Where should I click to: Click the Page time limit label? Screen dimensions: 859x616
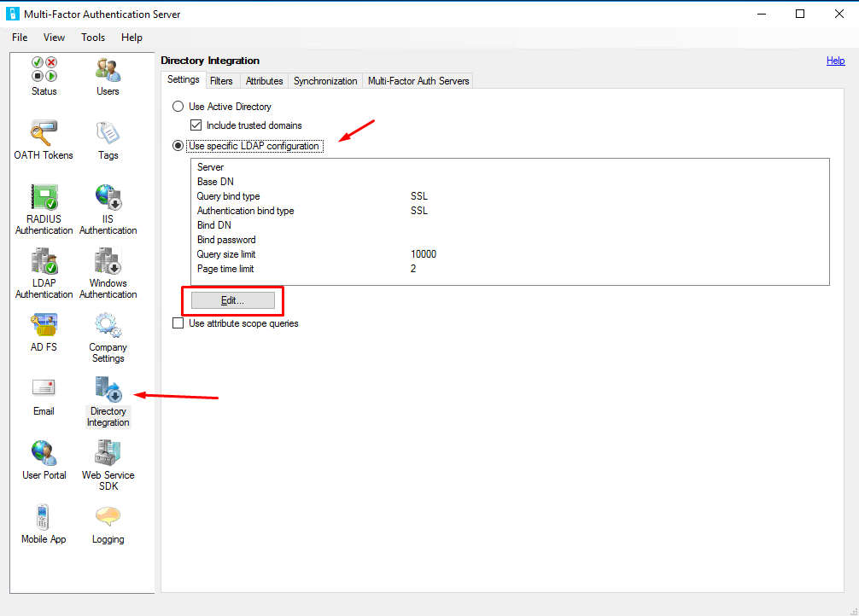click(225, 268)
